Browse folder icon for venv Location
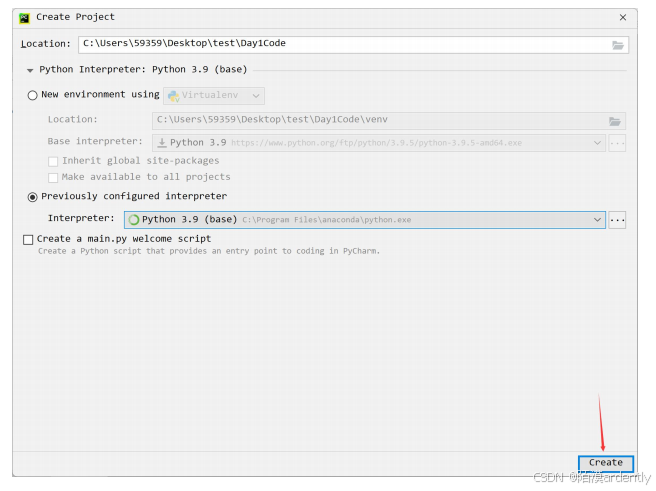 (615, 121)
